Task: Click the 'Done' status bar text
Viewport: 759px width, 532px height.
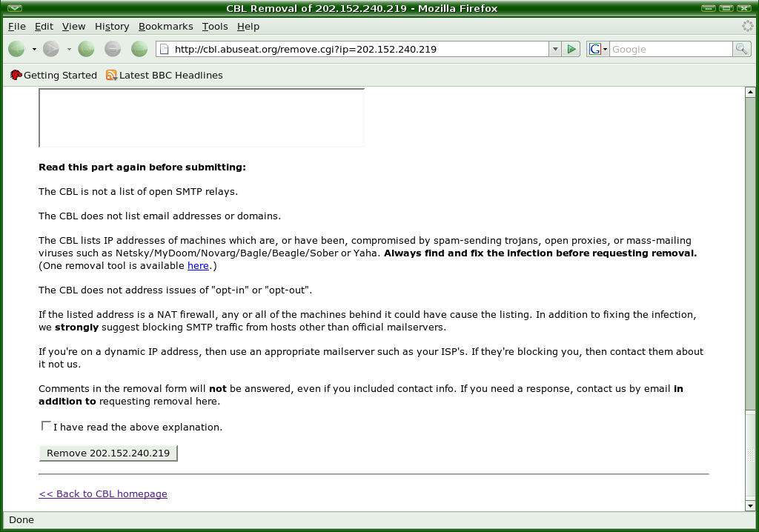Action: click(x=21, y=520)
